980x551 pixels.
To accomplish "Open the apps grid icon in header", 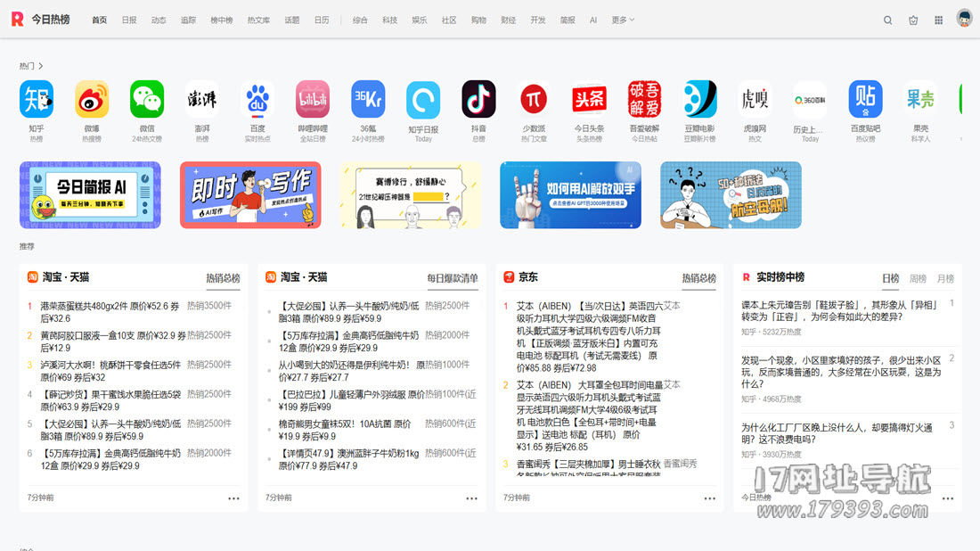I will point(938,20).
